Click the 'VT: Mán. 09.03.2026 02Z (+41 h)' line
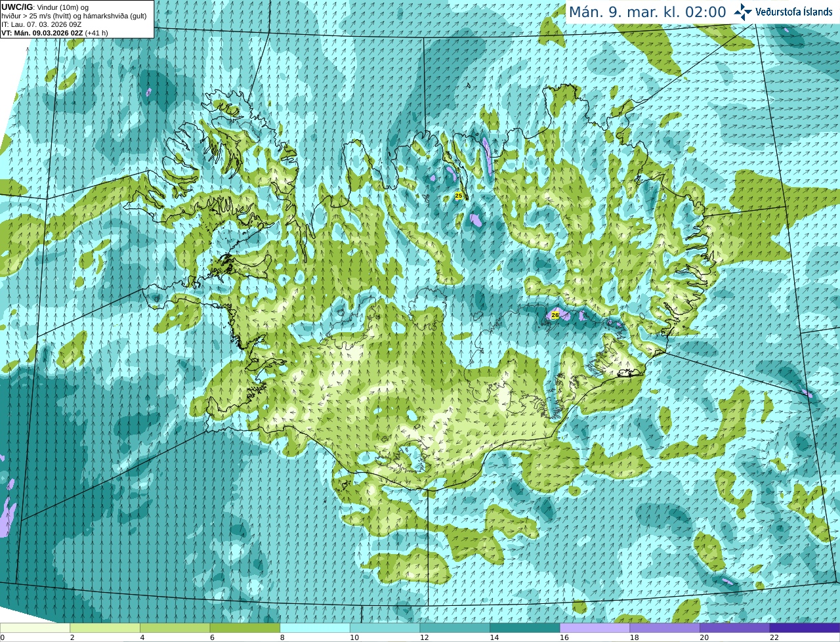The width and height of the screenshot is (840, 642). pyautogui.click(x=55, y=33)
